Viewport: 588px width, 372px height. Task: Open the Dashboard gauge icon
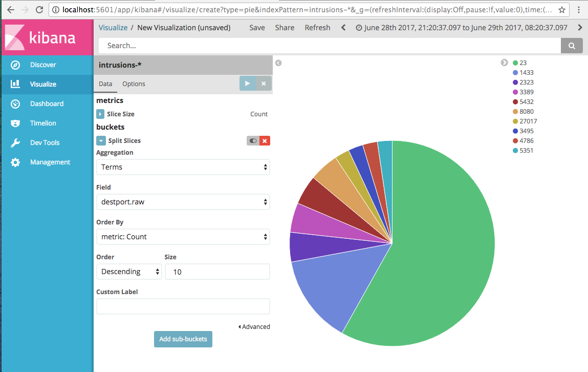(15, 104)
